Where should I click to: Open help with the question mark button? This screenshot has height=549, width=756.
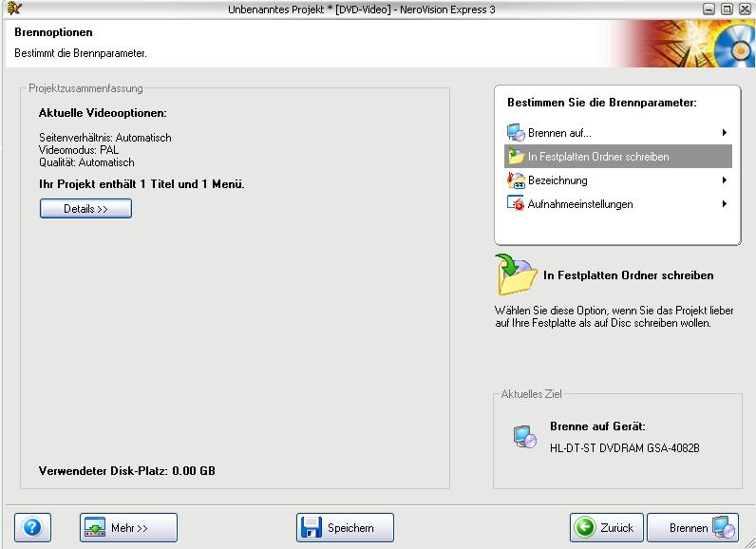point(32,528)
